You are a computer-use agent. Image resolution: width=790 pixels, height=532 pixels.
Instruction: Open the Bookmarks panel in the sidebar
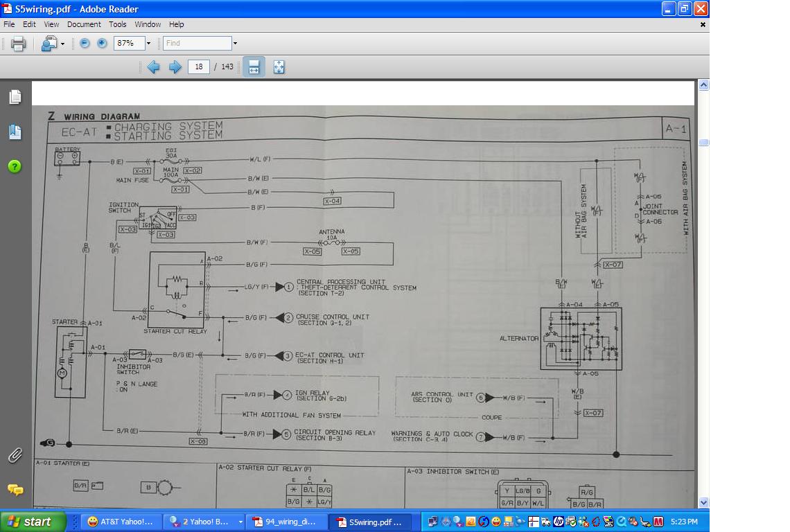click(x=15, y=132)
